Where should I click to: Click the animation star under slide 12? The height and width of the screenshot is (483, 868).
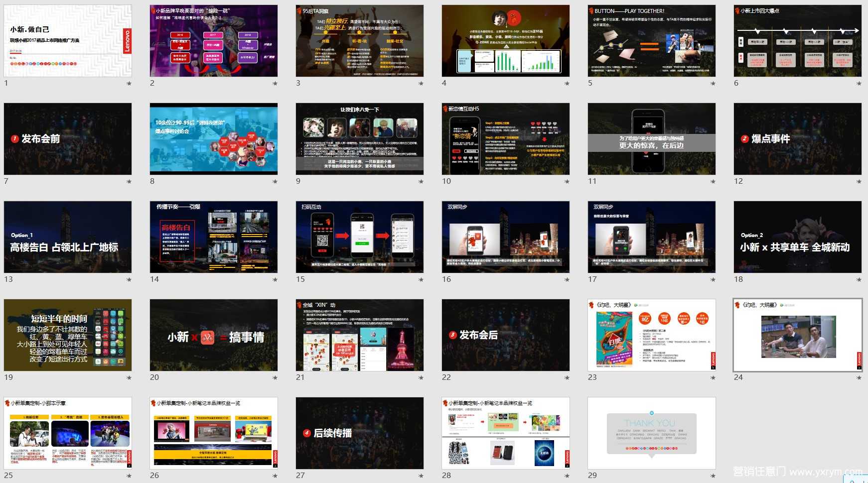pyautogui.click(x=859, y=182)
